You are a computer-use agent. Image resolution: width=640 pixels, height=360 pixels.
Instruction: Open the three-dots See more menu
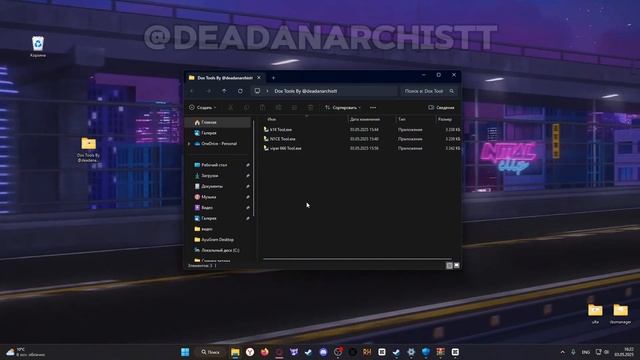click(x=373, y=107)
